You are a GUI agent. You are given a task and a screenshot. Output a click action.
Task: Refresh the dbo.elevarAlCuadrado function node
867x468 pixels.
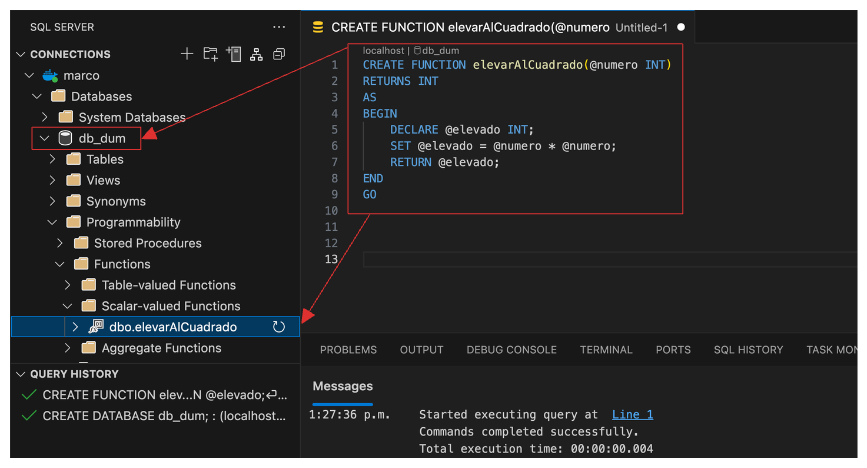279,327
